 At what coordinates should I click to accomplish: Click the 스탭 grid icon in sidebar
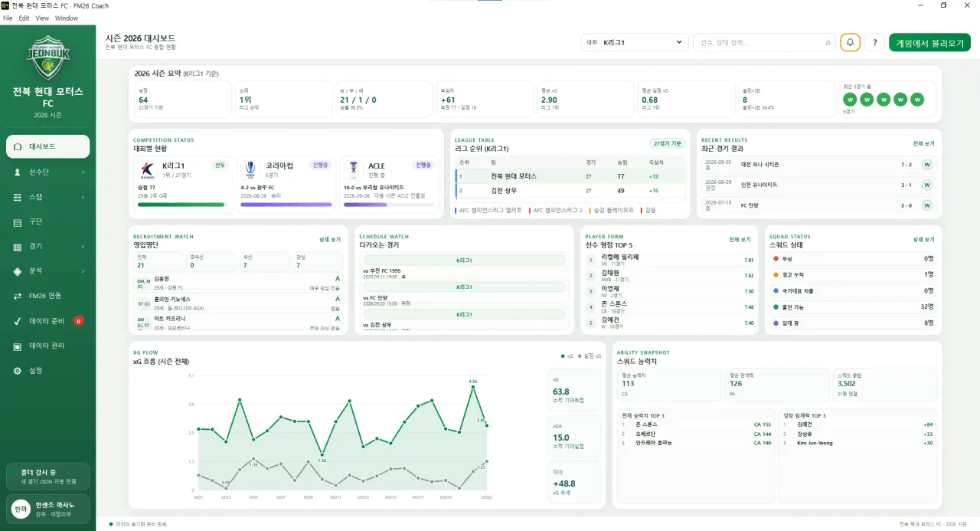coord(18,197)
